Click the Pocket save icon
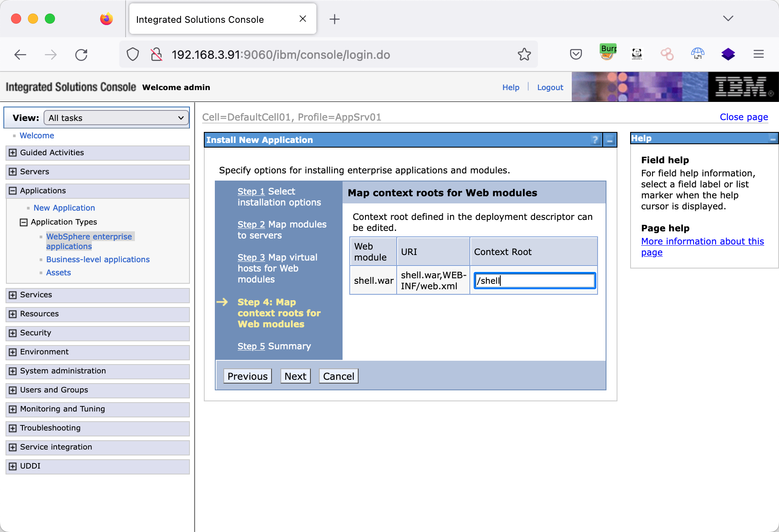 tap(576, 55)
